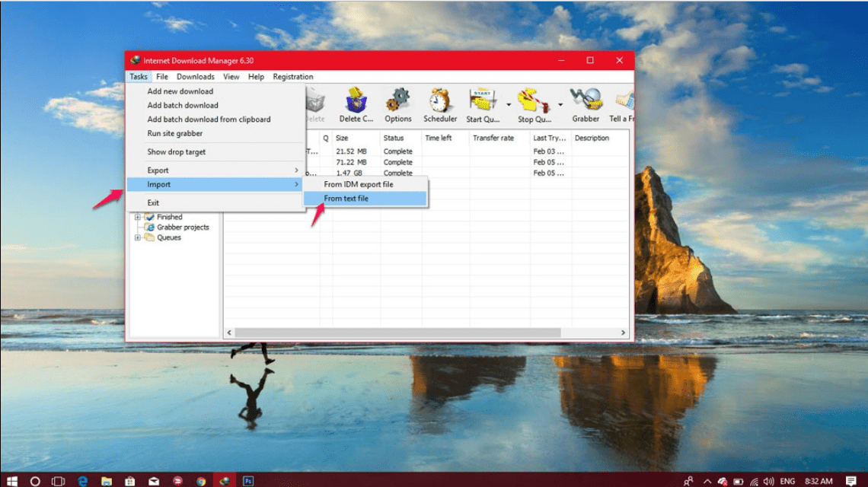The image size is (868, 487).
Task: Open the Start Queue dropdown arrow
Action: (509, 104)
